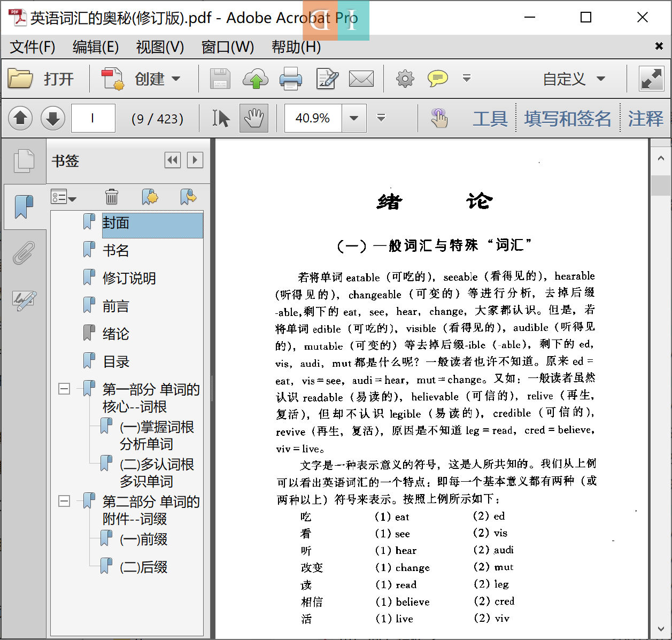This screenshot has height=640, width=672.
Task: Open the toolbar overflow arrow after comment icon
Action: coord(467,79)
